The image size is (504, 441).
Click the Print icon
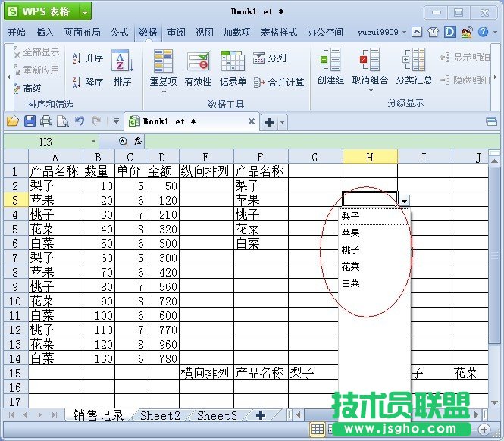tap(46, 121)
